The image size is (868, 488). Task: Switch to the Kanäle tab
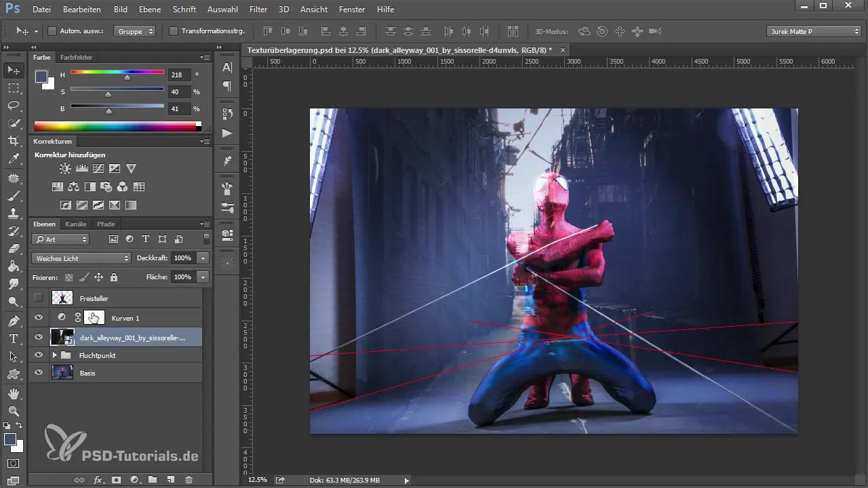[x=76, y=224]
